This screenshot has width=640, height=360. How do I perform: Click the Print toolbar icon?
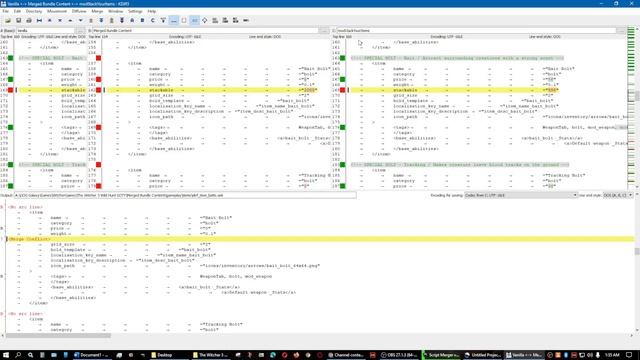[x=29, y=20]
